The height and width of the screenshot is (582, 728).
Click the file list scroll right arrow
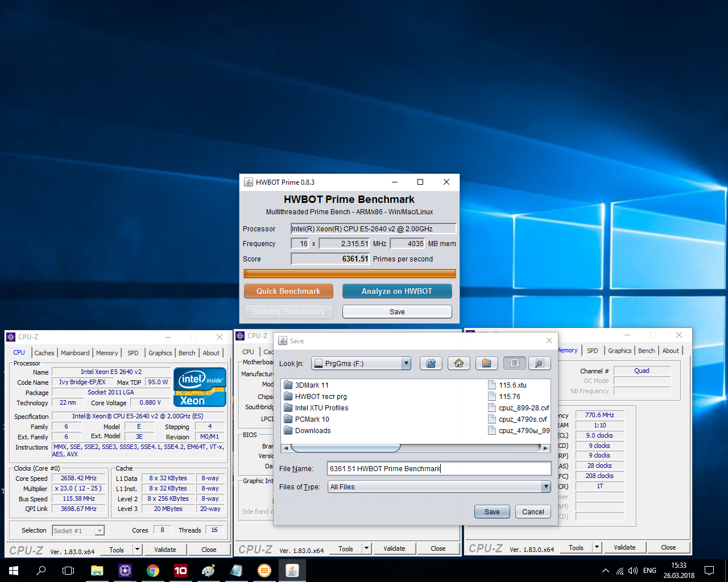click(545, 448)
